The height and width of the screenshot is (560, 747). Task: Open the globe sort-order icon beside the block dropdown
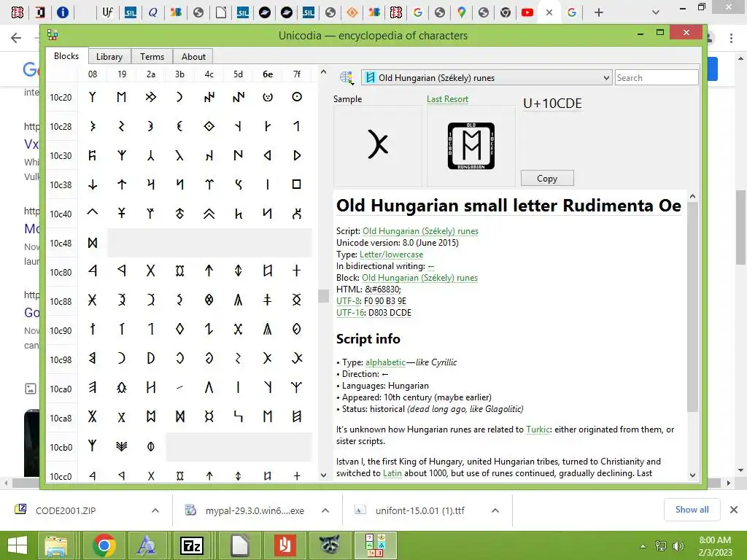pos(347,77)
